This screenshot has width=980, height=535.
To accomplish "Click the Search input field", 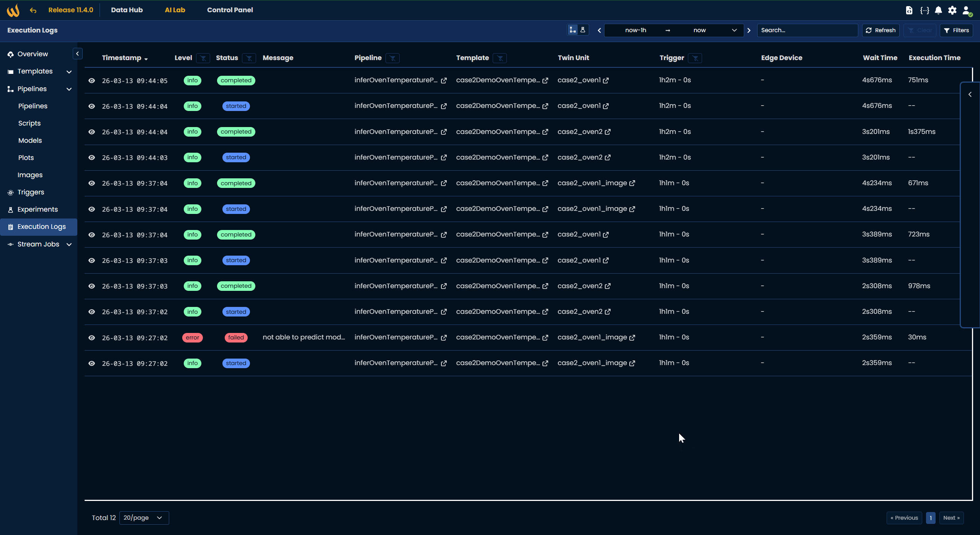I will point(807,30).
